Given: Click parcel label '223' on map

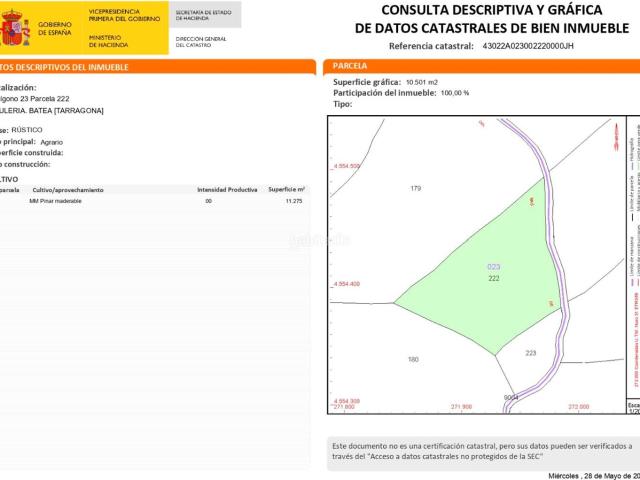Looking at the screenshot, I should (531, 353).
